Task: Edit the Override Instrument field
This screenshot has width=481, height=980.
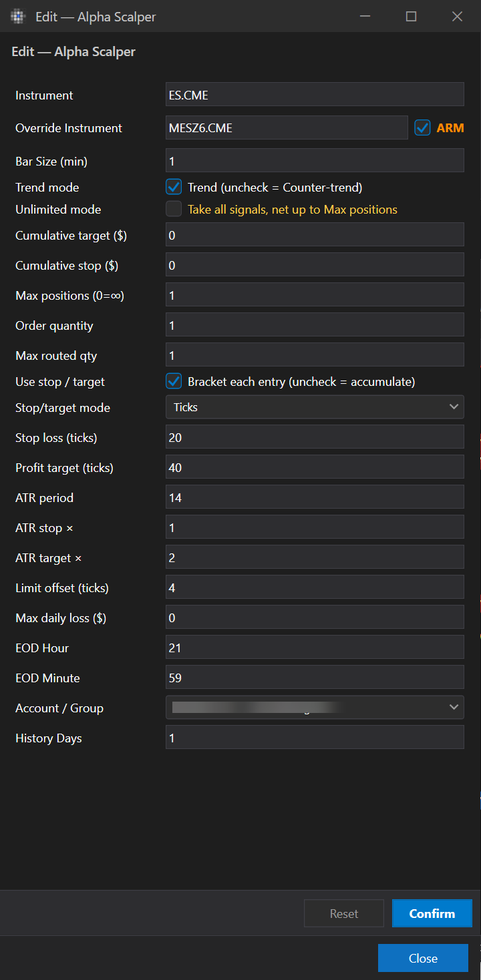Action: point(287,128)
